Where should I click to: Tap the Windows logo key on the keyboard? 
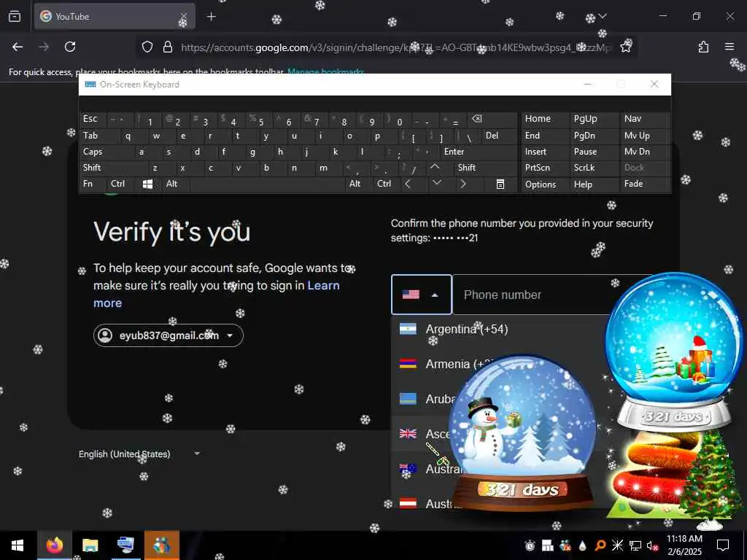147,184
